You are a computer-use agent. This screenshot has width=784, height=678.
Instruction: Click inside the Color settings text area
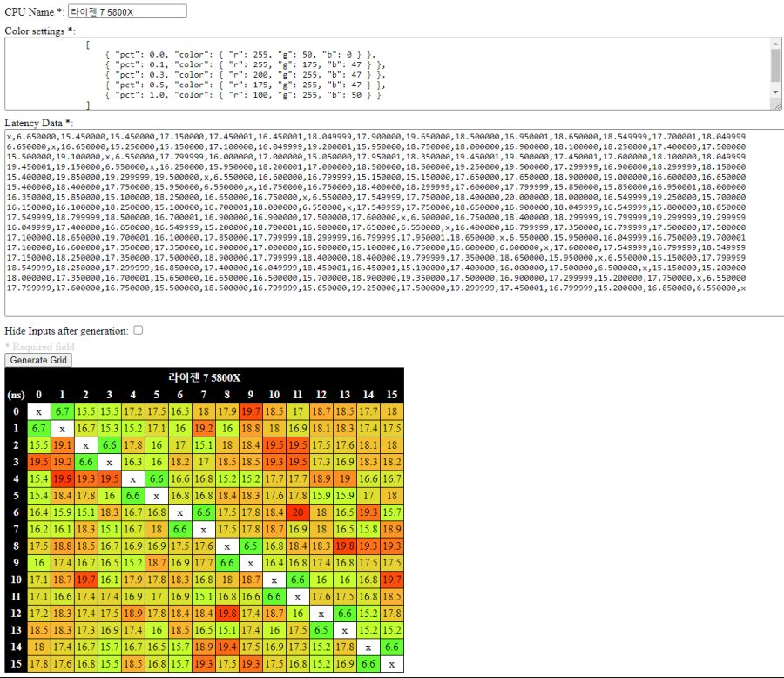pyautogui.click(x=388, y=73)
